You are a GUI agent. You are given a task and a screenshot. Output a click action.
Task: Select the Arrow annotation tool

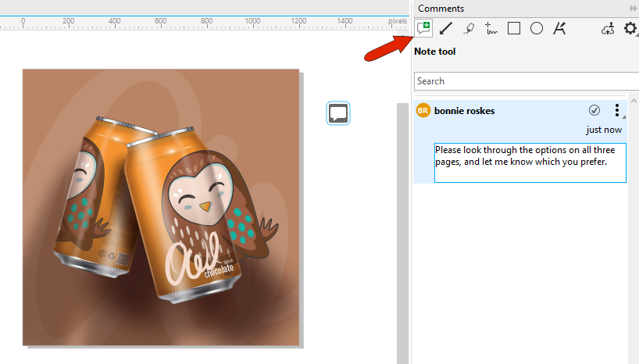tap(446, 29)
